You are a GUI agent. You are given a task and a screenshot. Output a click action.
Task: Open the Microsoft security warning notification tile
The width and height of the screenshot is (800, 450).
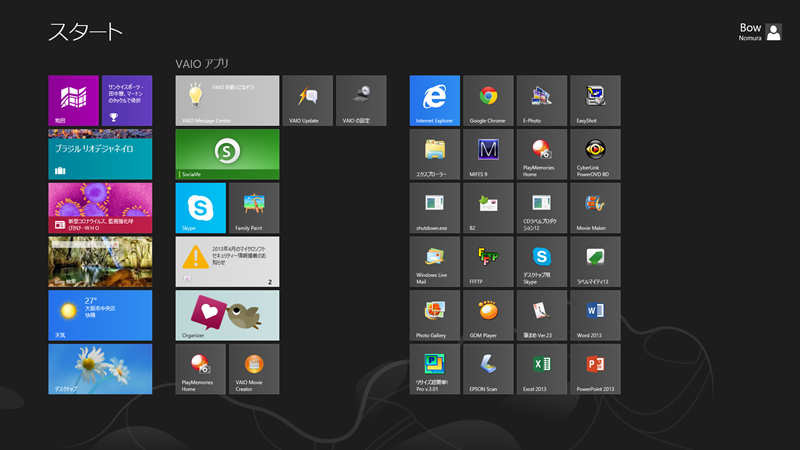tap(228, 262)
